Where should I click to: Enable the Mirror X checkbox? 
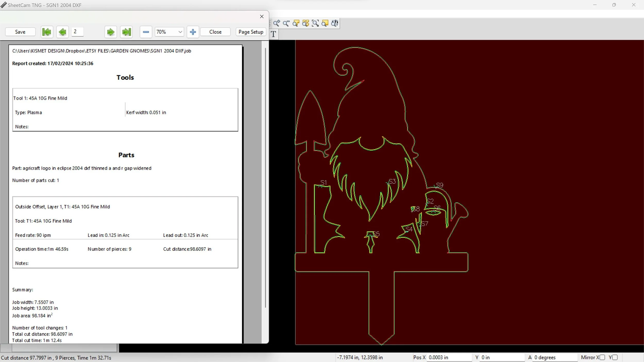(x=602, y=357)
